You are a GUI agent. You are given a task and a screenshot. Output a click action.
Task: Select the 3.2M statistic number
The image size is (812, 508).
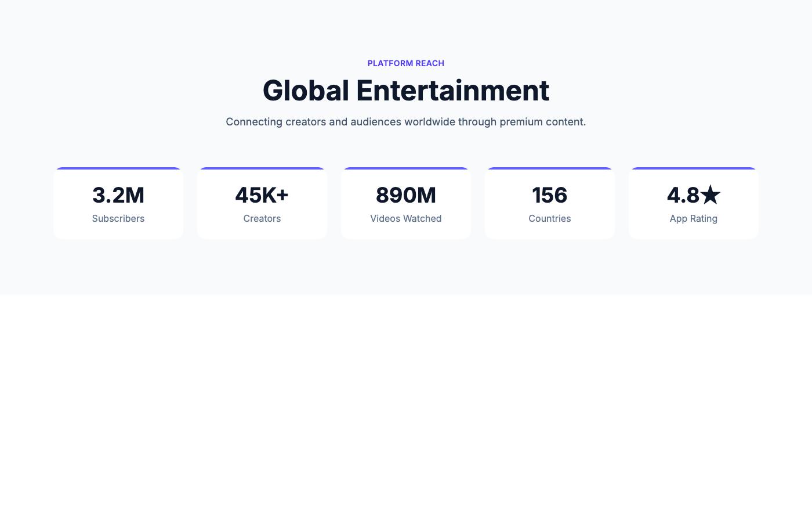pyautogui.click(x=118, y=196)
